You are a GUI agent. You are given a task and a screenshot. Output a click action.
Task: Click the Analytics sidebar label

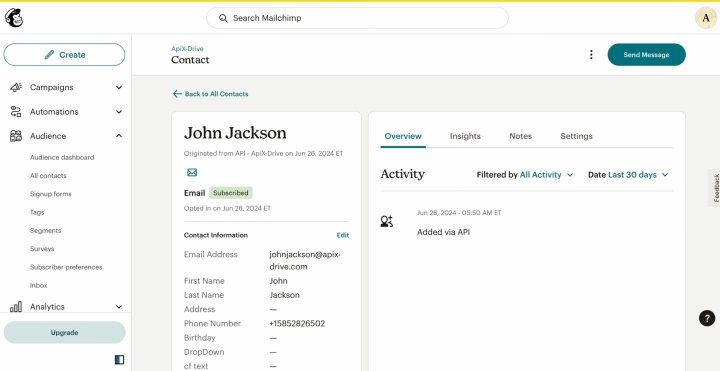[47, 307]
